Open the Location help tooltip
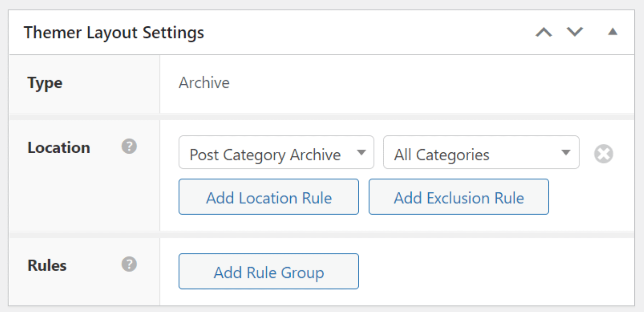The width and height of the screenshot is (644, 312). [x=129, y=146]
